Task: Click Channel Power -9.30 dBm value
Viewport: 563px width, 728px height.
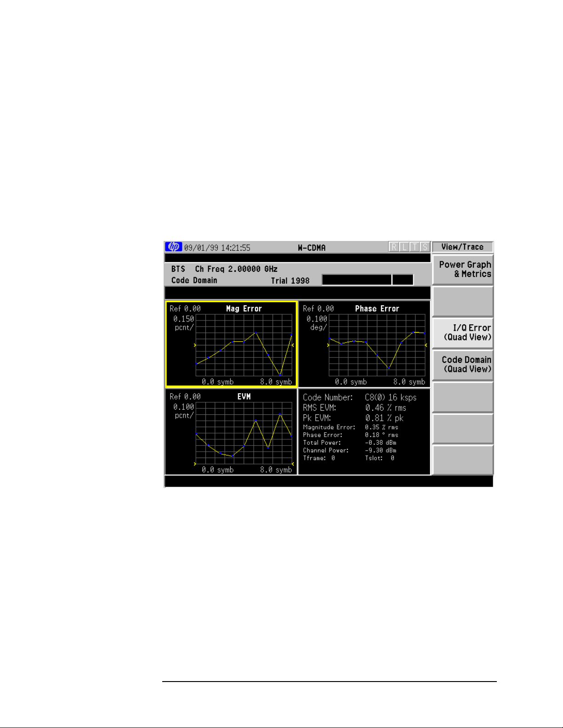Action: tap(381, 450)
